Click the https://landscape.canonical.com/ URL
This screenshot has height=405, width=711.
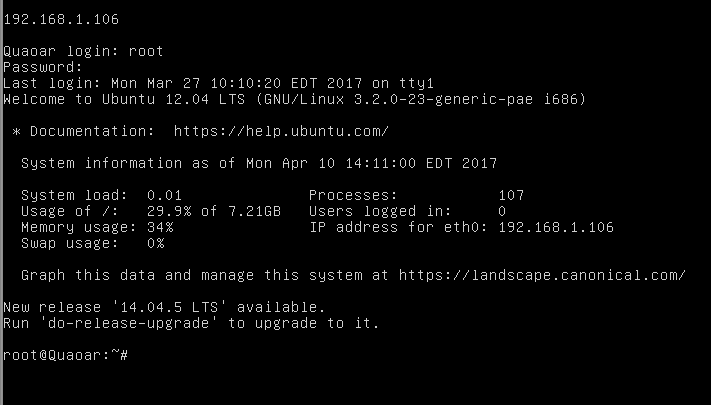point(542,275)
